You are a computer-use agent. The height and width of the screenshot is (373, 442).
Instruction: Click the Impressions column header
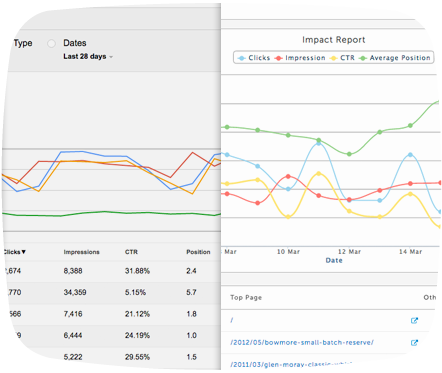(81, 252)
